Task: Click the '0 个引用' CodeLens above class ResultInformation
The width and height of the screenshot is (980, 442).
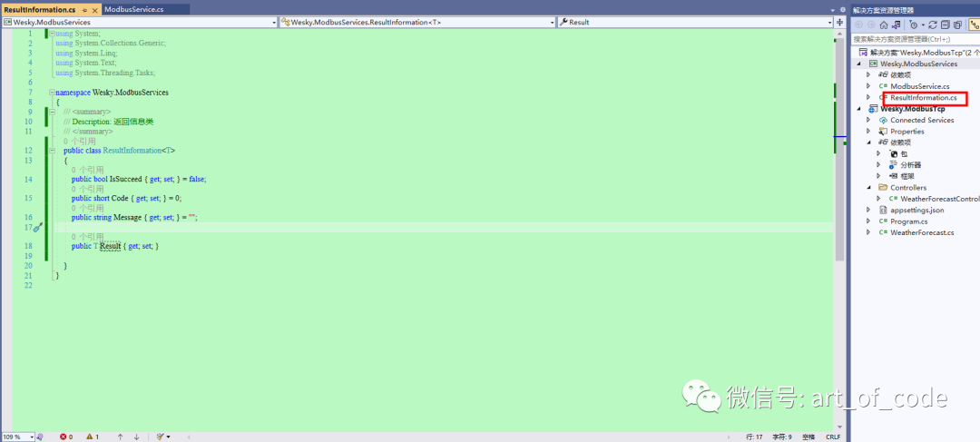Action: tap(79, 141)
